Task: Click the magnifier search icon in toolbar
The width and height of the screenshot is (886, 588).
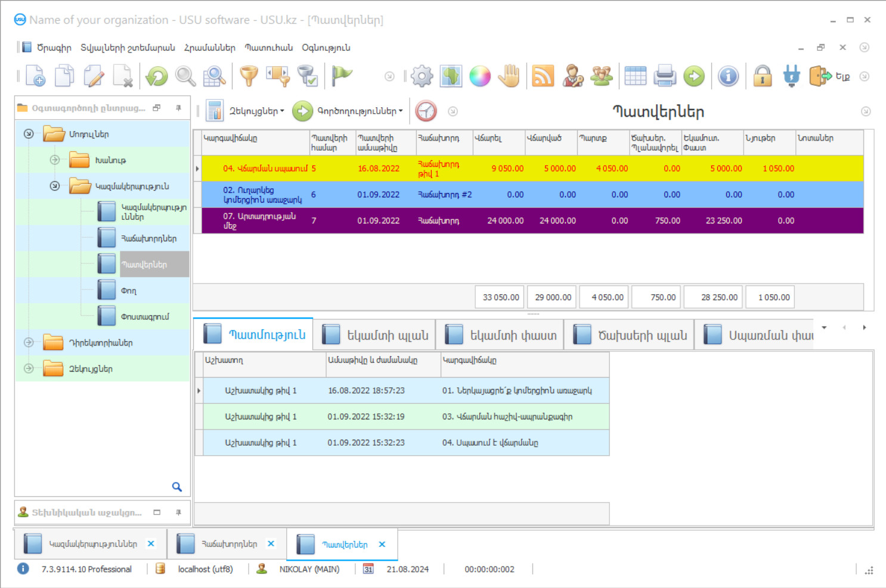Action: (185, 76)
